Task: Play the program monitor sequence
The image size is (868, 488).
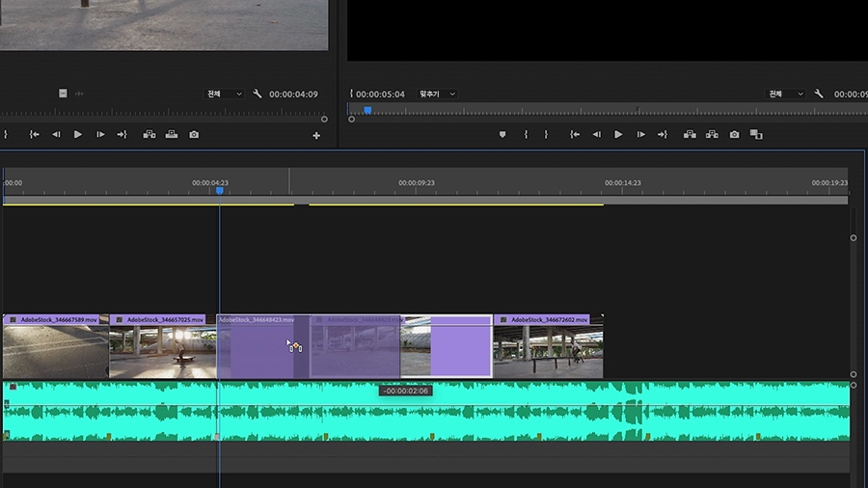Action: click(618, 135)
